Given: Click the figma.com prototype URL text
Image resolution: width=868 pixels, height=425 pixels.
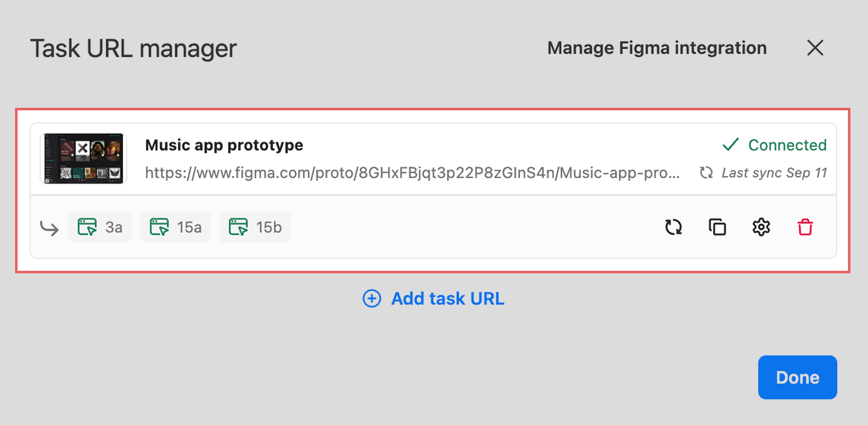Looking at the screenshot, I should (412, 173).
